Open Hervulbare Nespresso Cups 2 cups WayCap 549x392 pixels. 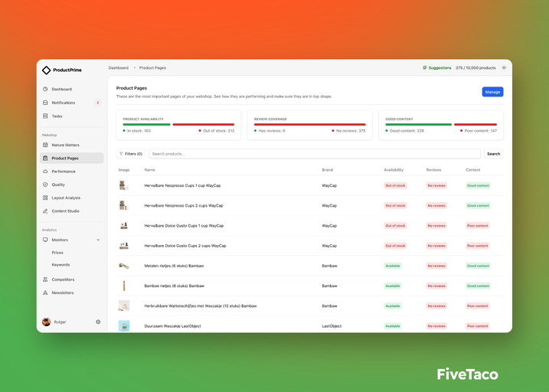click(184, 205)
